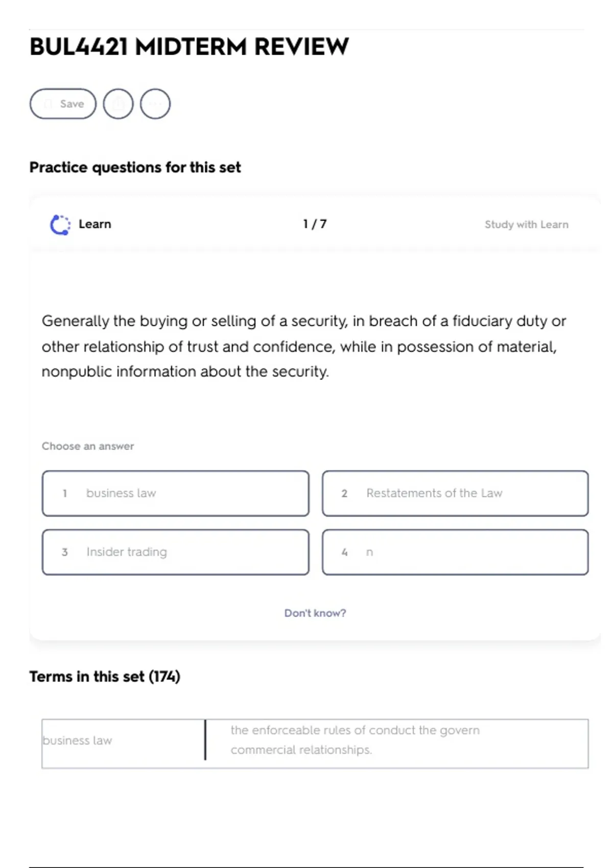The height and width of the screenshot is (868, 613).
Task: Click the share icon button
Action: pyautogui.click(x=118, y=104)
